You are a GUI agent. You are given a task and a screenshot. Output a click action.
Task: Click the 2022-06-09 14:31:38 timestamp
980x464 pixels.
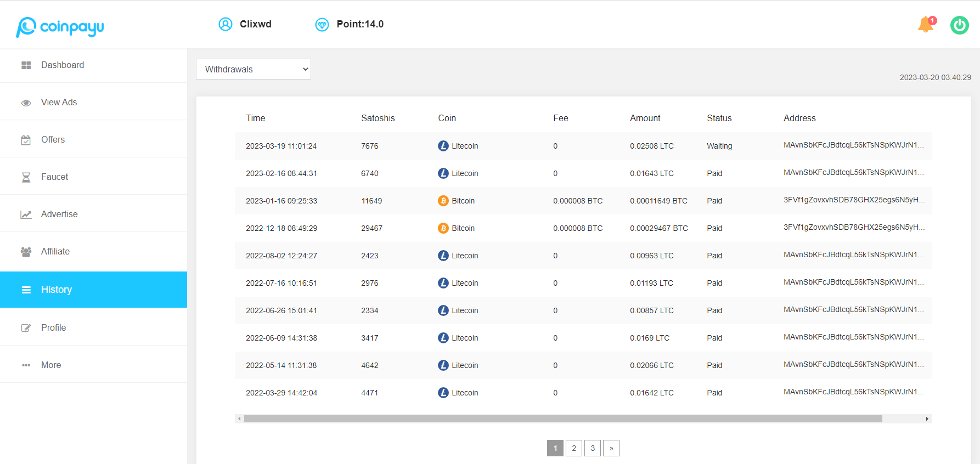[x=281, y=338]
